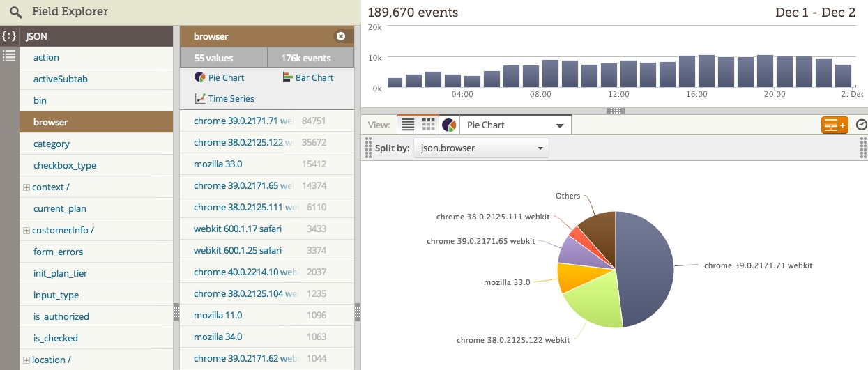868x370 pixels.
Task: Select the JSON braces sidebar icon
Action: (9, 36)
